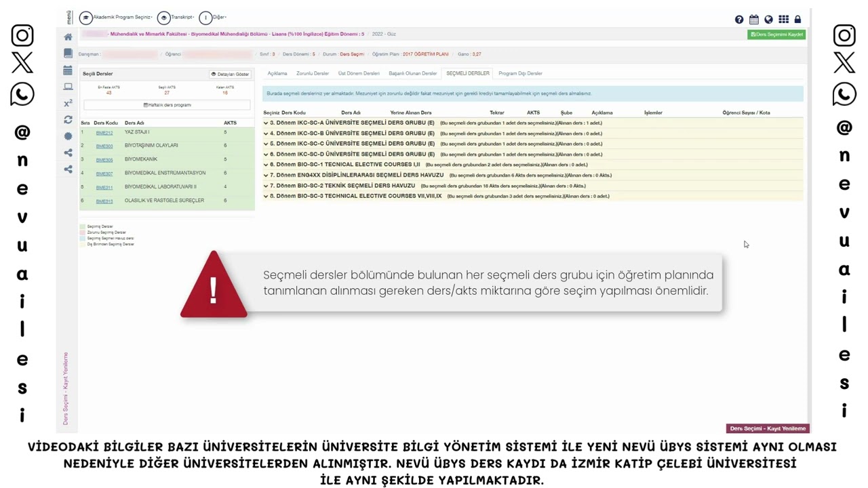Select BİYOMEDİKAL LABORATUVARI II course name

click(x=161, y=187)
